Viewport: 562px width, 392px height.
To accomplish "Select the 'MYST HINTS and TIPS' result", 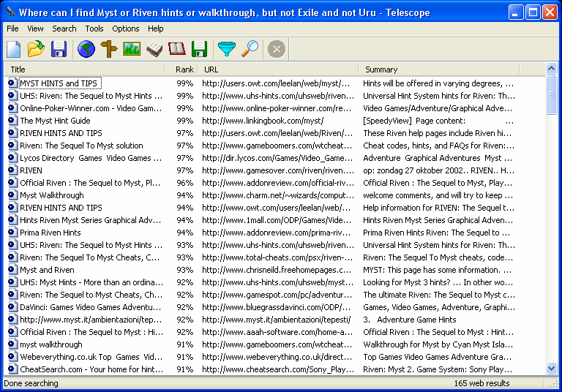I will point(60,83).
